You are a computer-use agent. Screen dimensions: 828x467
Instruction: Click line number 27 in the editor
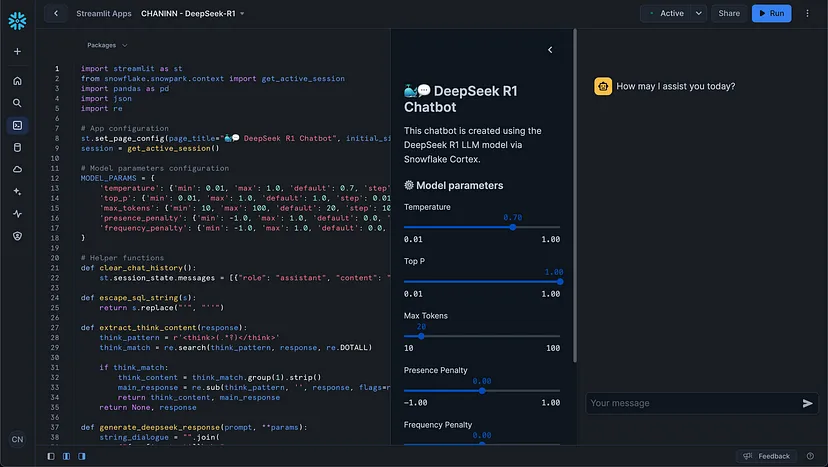(55, 328)
